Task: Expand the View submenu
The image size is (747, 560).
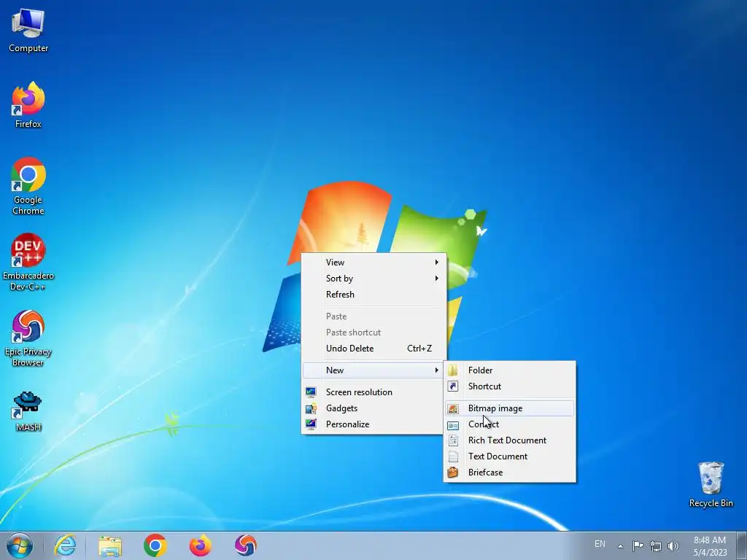Action: pos(374,262)
